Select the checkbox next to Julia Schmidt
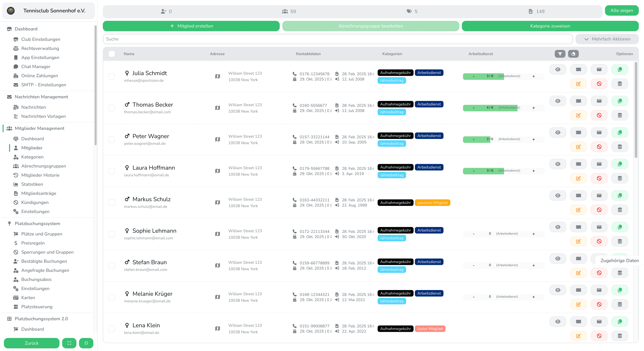The height and width of the screenshot is (351, 644). (x=112, y=77)
